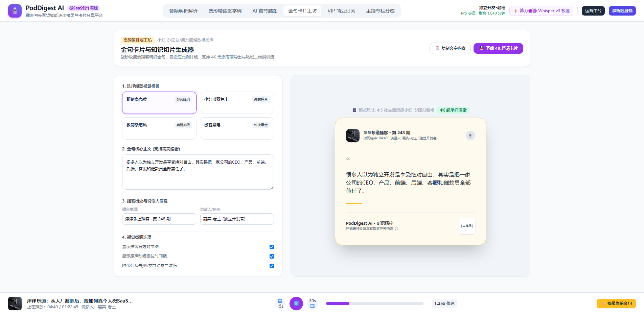
Task: Click the 微SaaS创作者版 badge
Action: (84, 8)
